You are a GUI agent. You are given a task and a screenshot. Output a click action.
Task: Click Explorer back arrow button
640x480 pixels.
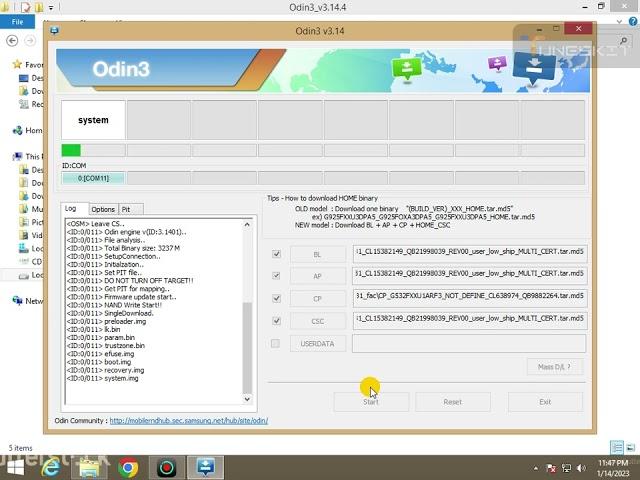click(x=12, y=40)
